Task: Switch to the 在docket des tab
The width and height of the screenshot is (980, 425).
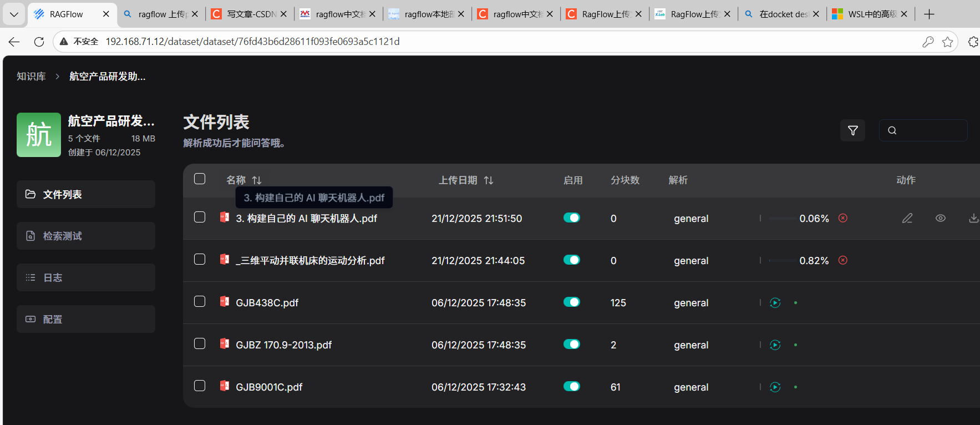Action: coord(782,14)
